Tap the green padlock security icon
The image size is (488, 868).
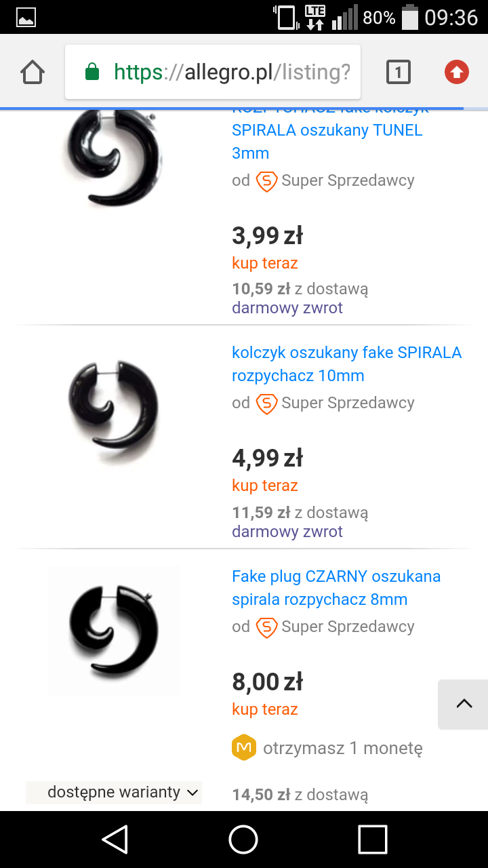92,72
